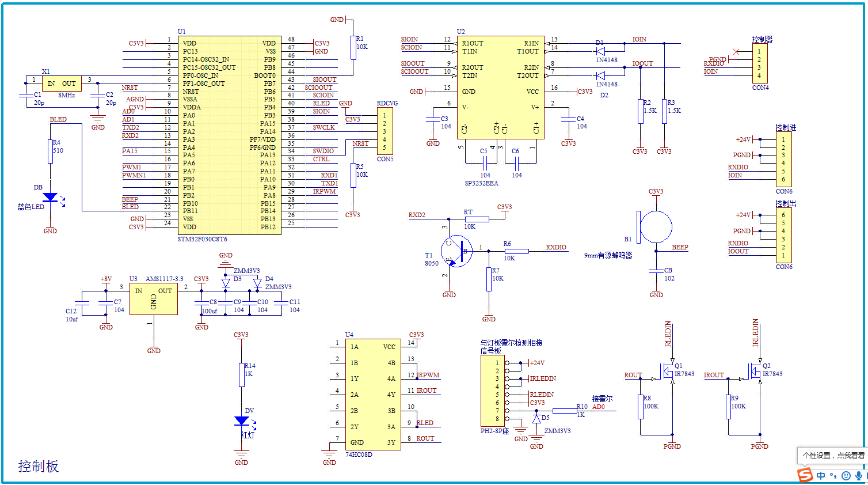Select the X1 8MHz crystal block
Image resolution: width=868 pixels, height=485 pixels.
point(62,84)
